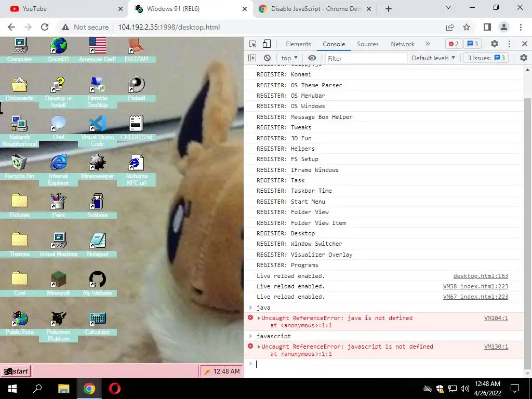
Task: Open DevTools three-dot customize menu
Action: pyautogui.click(x=509, y=44)
